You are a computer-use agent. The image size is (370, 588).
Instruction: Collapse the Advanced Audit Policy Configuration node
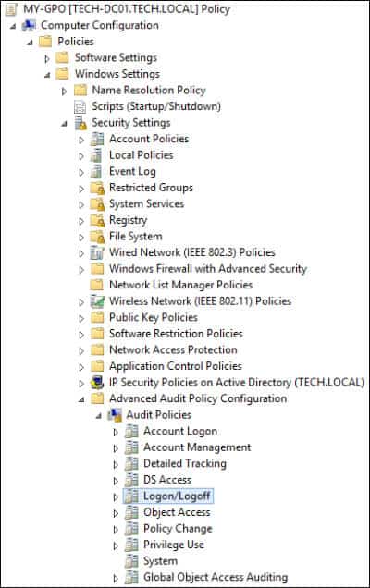[81, 399]
